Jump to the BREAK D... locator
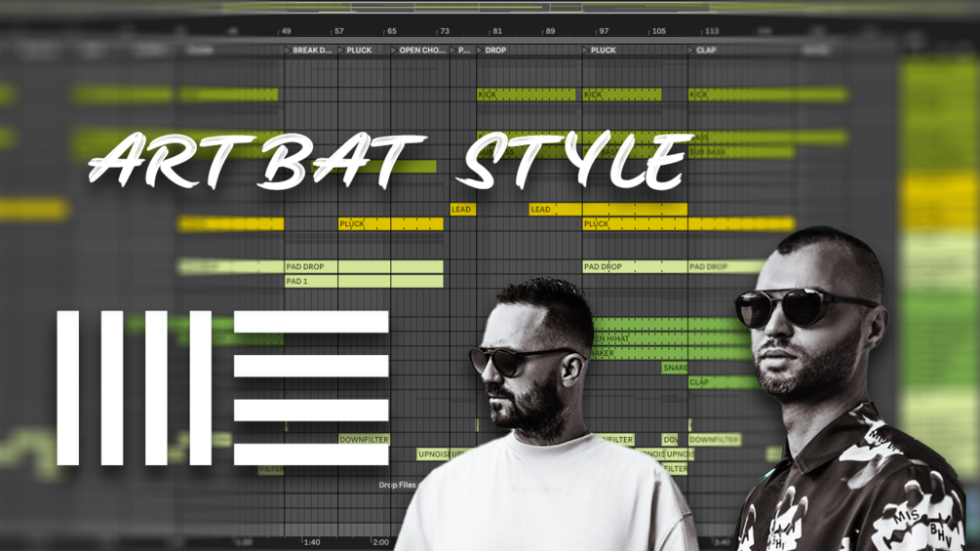980x551 pixels. (308, 50)
